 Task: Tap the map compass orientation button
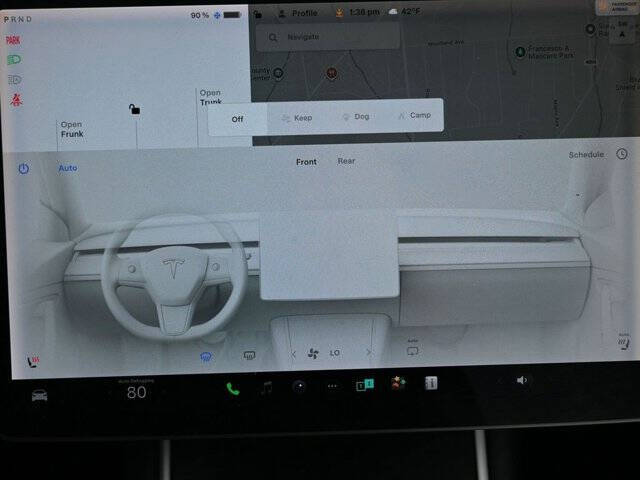pos(622,31)
